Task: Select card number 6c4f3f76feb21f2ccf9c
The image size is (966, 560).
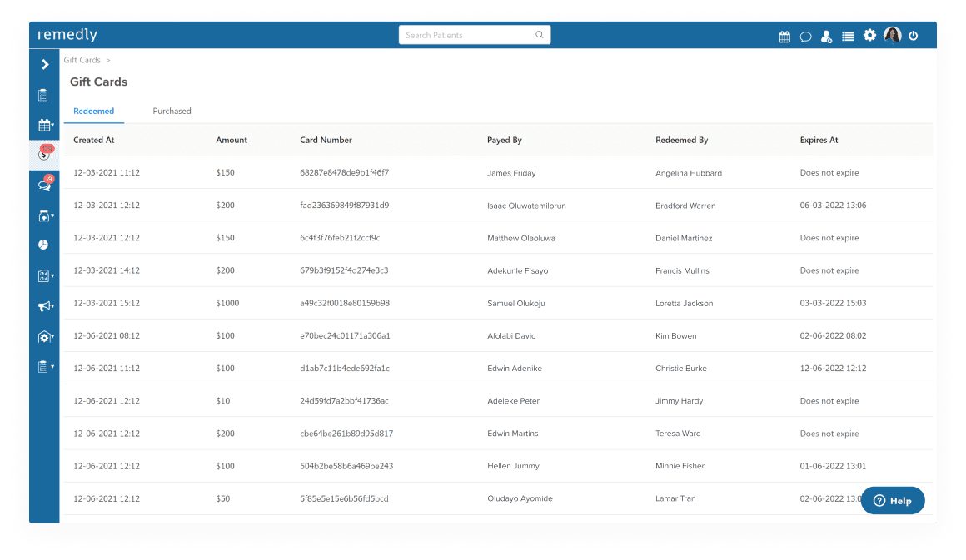Action: pos(340,238)
